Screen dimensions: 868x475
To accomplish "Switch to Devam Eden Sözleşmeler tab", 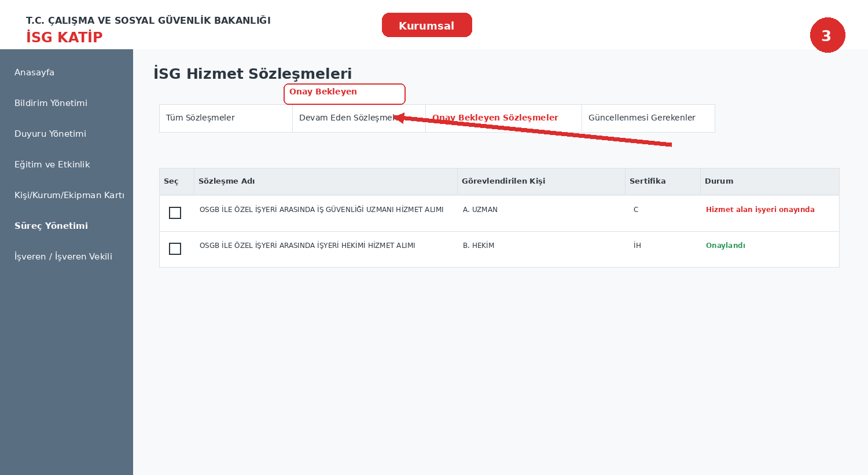I will pos(359,118).
